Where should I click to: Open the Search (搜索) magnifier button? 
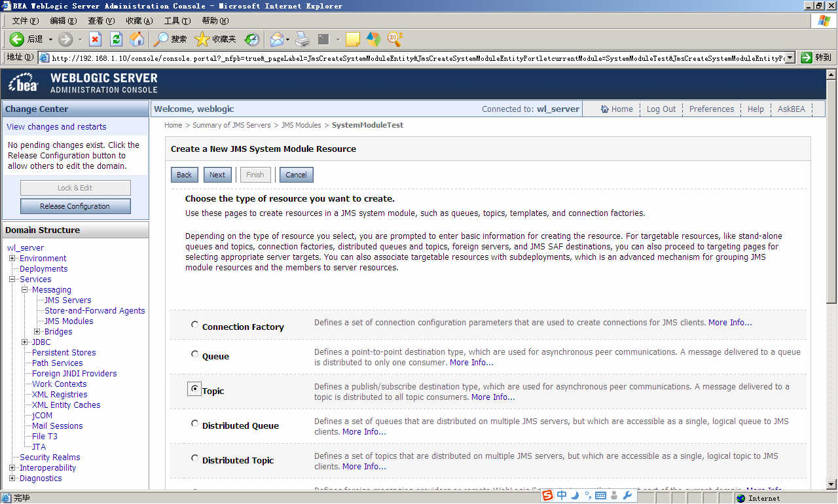point(170,39)
